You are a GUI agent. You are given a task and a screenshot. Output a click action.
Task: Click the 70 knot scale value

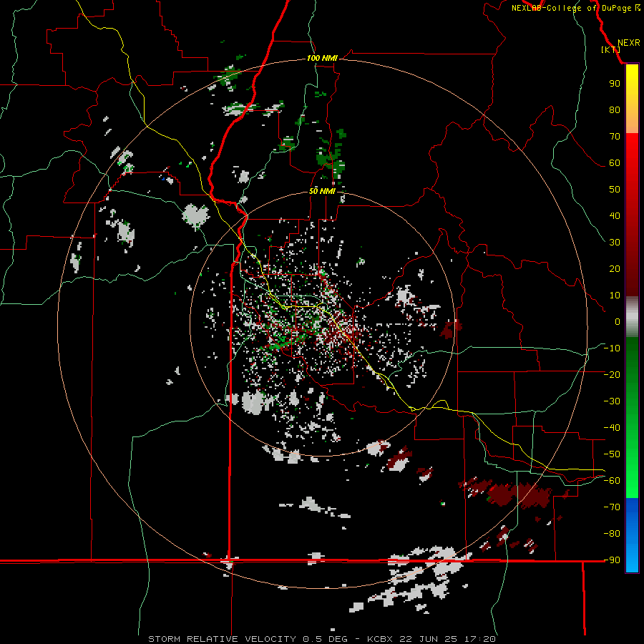coord(615,137)
